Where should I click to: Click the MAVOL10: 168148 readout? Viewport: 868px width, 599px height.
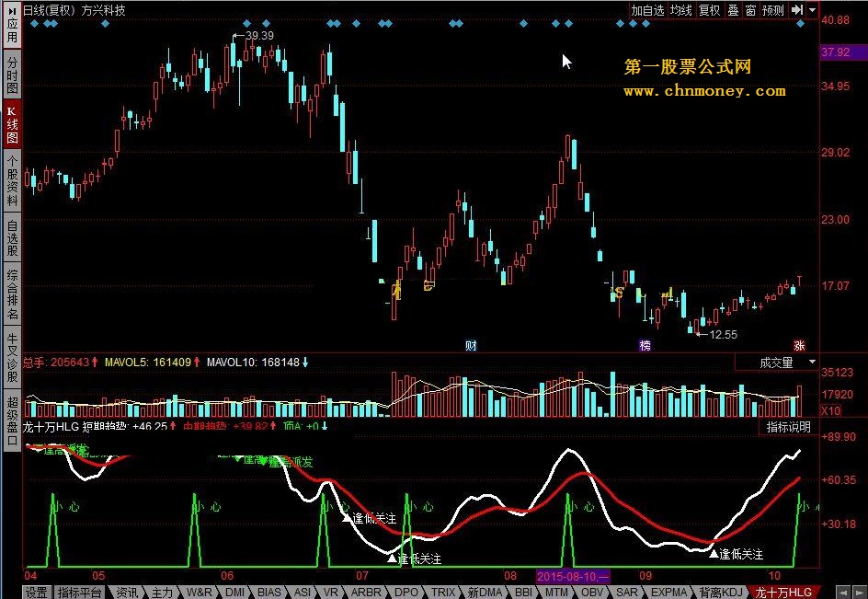pos(257,363)
